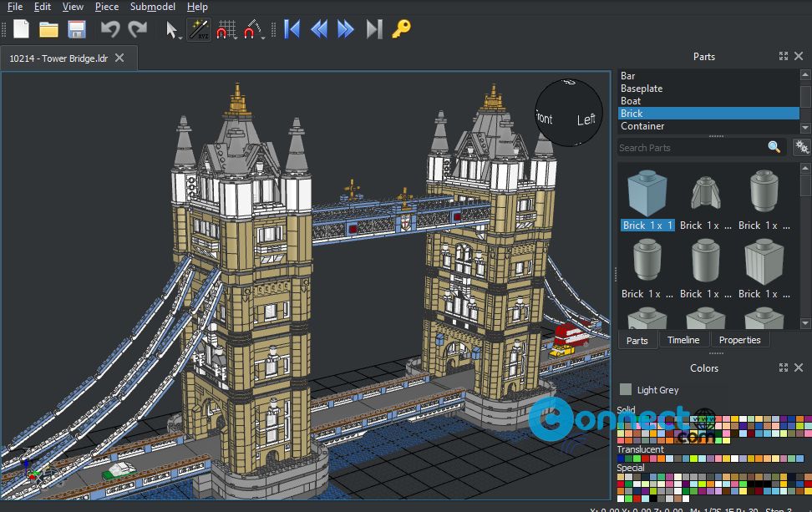The image size is (812, 512).
Task: Click the yellow key icon in the toolbar
Action: point(401,29)
